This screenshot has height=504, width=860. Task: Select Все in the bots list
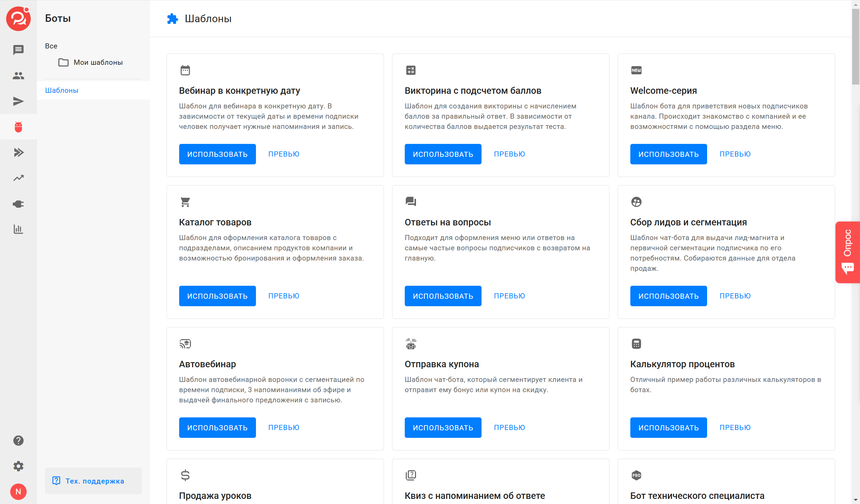(51, 46)
